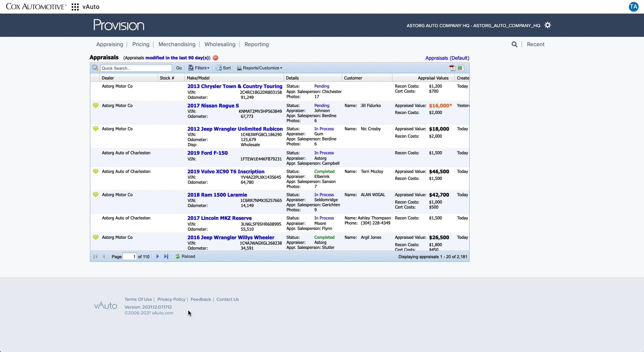Open comment bubble for 2017 Nissan Rogue S
The image size is (644, 352).
96,105
